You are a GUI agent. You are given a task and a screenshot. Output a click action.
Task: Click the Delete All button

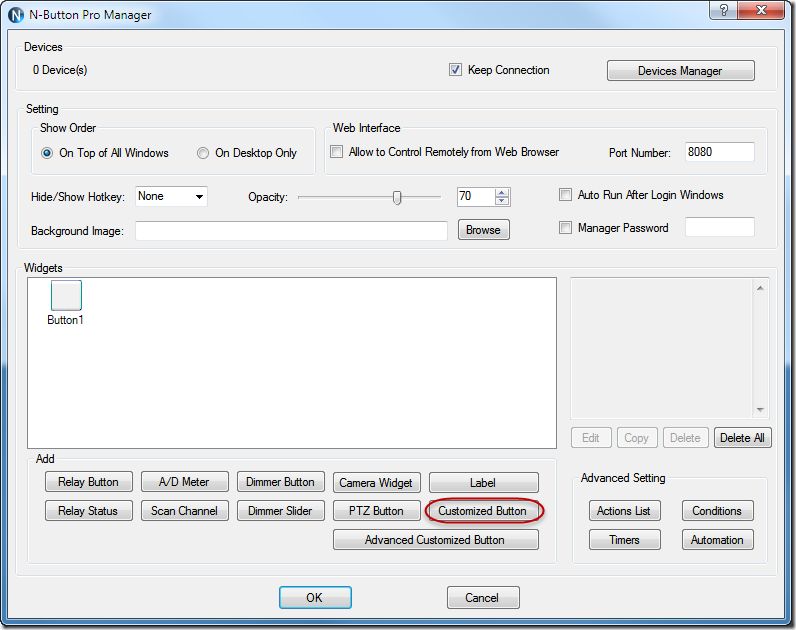742,438
